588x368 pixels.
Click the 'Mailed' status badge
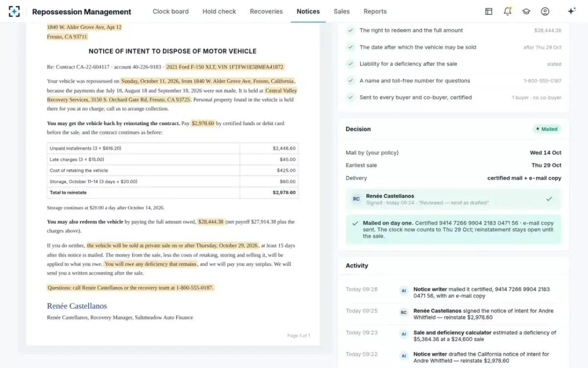point(547,129)
